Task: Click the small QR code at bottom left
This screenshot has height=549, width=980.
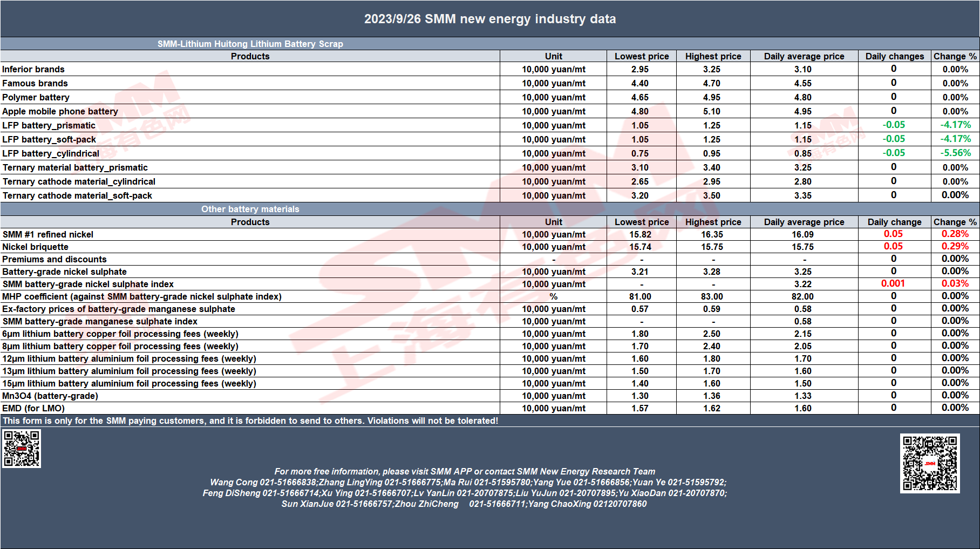Action: tap(22, 449)
